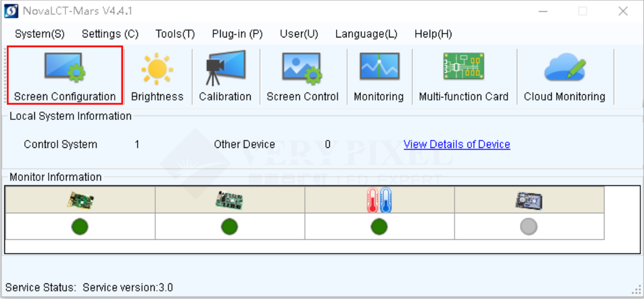The width and height of the screenshot is (644, 299).
Task: Open the Plug-in (P) menu
Action: 238,34
